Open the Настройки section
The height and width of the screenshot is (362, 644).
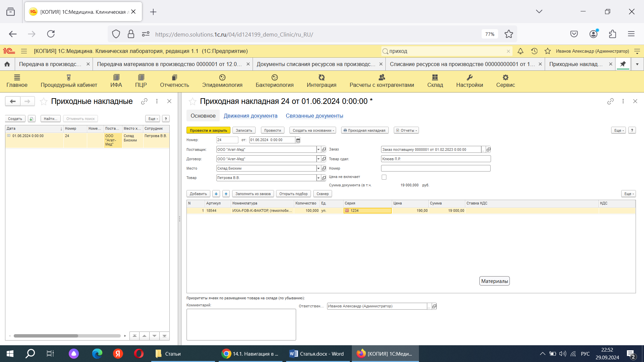469,81
